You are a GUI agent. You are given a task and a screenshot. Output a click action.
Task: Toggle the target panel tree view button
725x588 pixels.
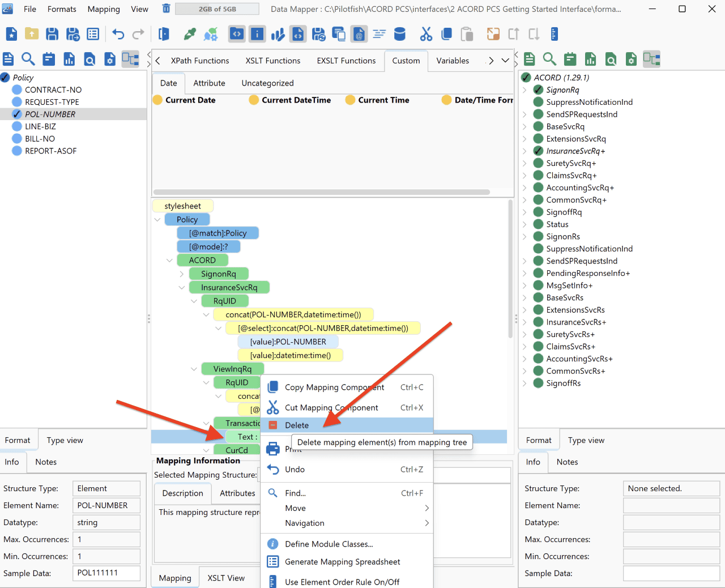coord(651,59)
